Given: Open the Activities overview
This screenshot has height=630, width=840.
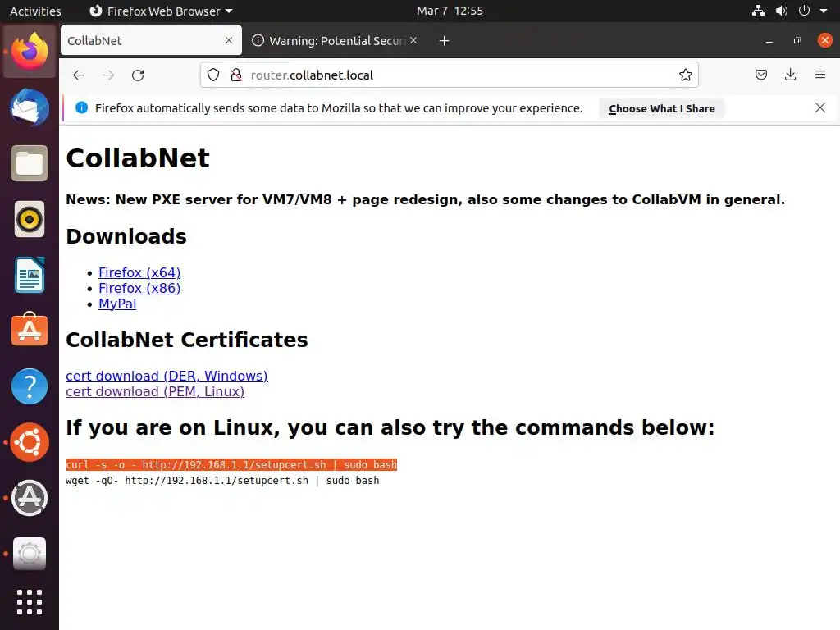Looking at the screenshot, I should pos(35,11).
